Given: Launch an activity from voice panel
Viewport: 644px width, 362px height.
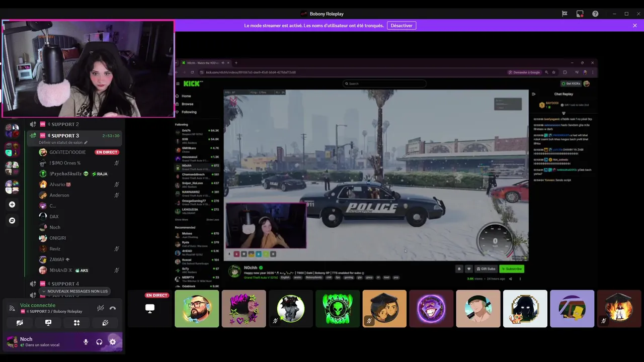Looking at the screenshot, I should point(77,323).
